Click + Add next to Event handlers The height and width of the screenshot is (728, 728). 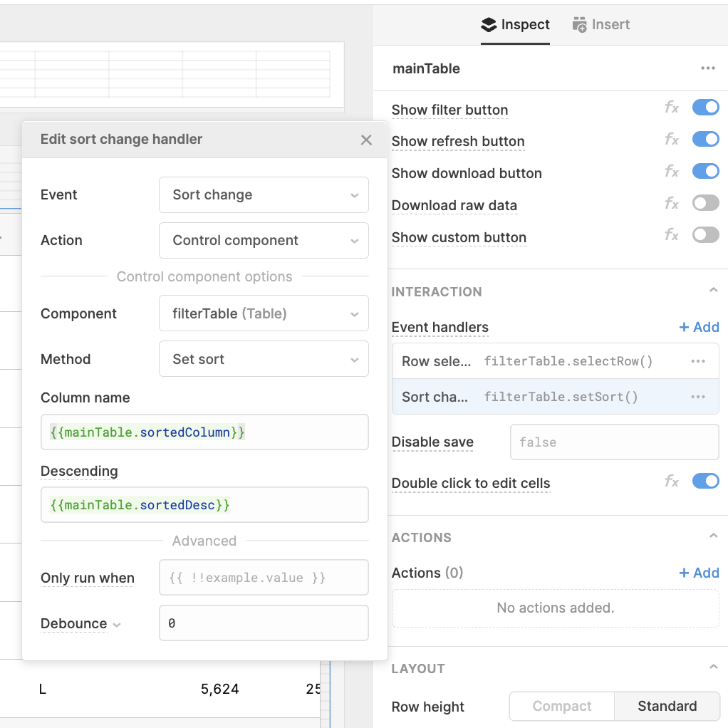pos(699,327)
